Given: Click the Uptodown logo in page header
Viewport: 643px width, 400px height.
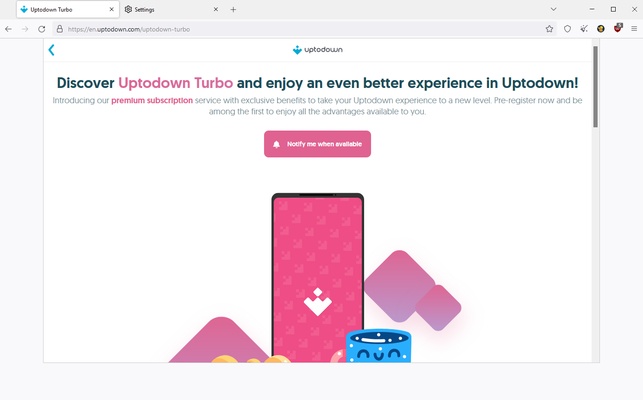Looking at the screenshot, I should pos(318,50).
